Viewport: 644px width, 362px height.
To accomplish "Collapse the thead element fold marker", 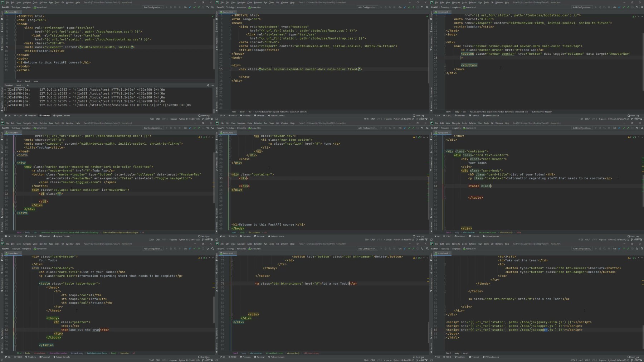I will pos(16,288).
